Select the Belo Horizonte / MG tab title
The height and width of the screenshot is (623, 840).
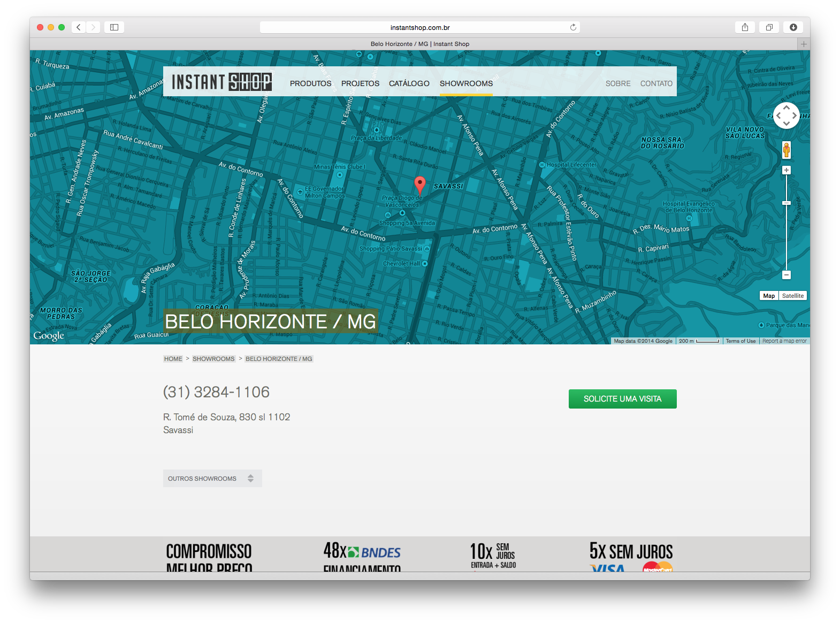pos(420,44)
